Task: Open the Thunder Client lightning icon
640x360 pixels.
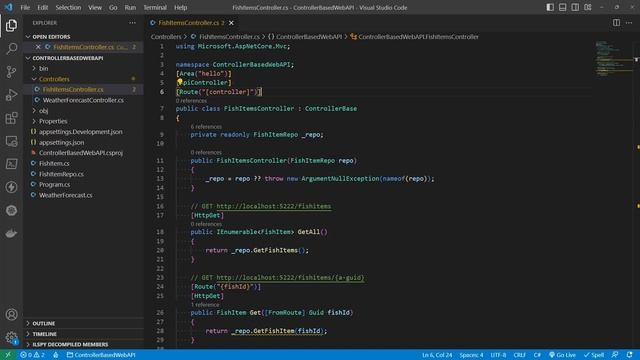Action: pyautogui.click(x=11, y=187)
